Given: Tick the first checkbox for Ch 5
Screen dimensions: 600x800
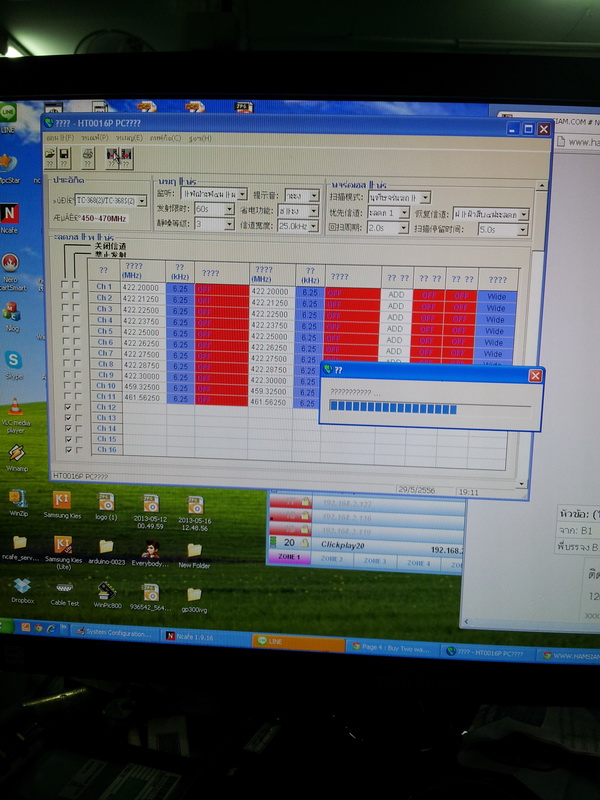Looking at the screenshot, I should pos(66,330).
